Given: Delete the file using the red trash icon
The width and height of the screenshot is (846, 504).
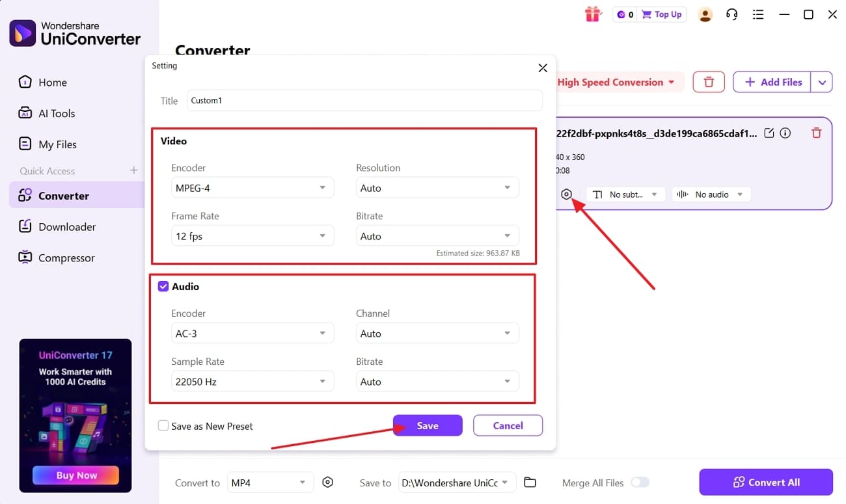Looking at the screenshot, I should point(816,132).
